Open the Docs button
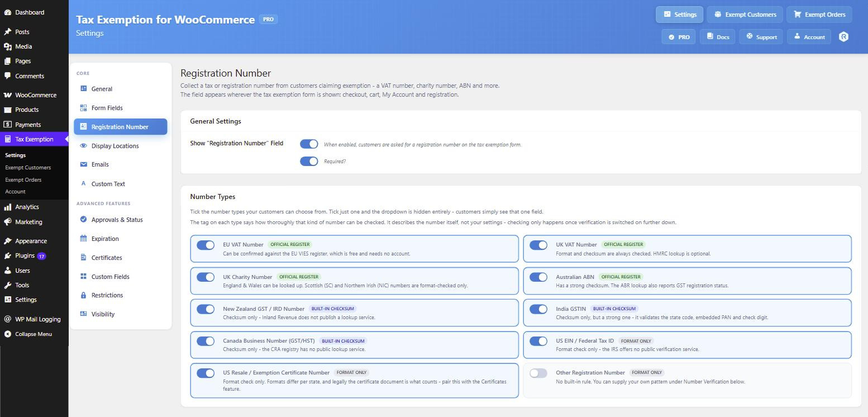The width and height of the screenshot is (868, 417). pos(717,37)
